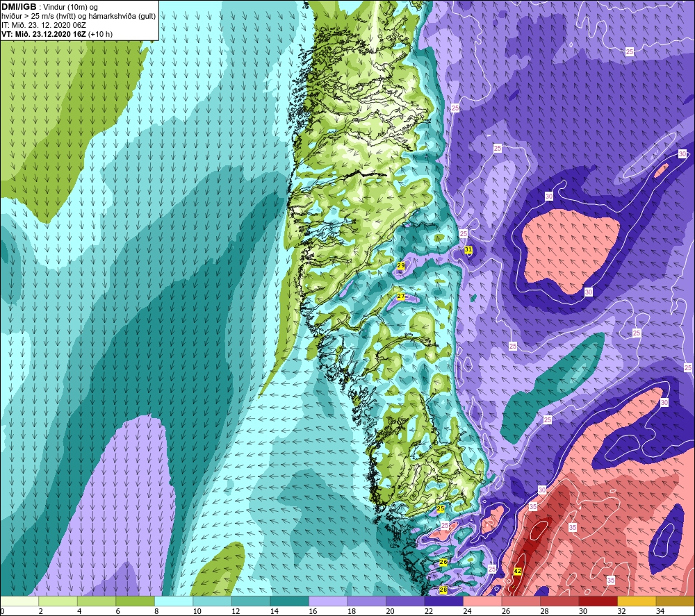The height and width of the screenshot is (616, 695).
Task: Click the yellow 29 maximum gust label
Action: coord(401,266)
